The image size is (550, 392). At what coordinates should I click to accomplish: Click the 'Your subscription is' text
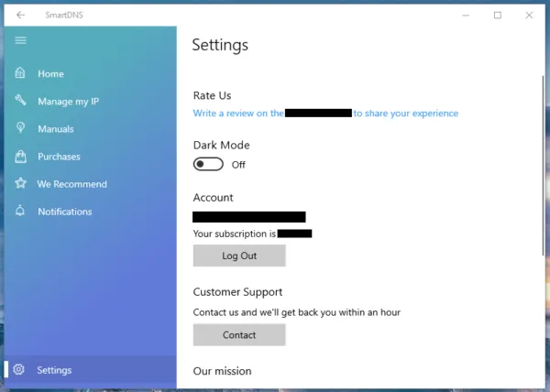pyautogui.click(x=235, y=234)
